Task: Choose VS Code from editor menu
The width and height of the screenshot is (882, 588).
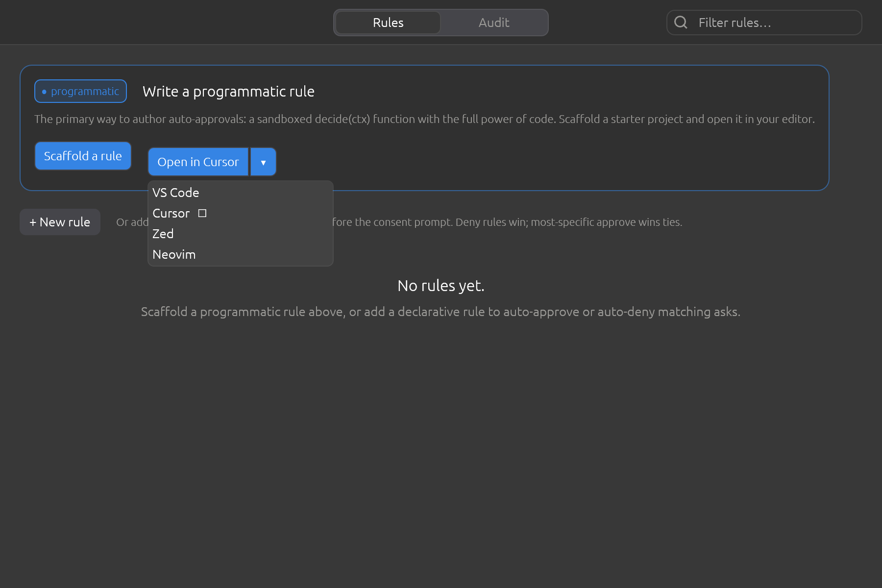Action: tap(240, 193)
